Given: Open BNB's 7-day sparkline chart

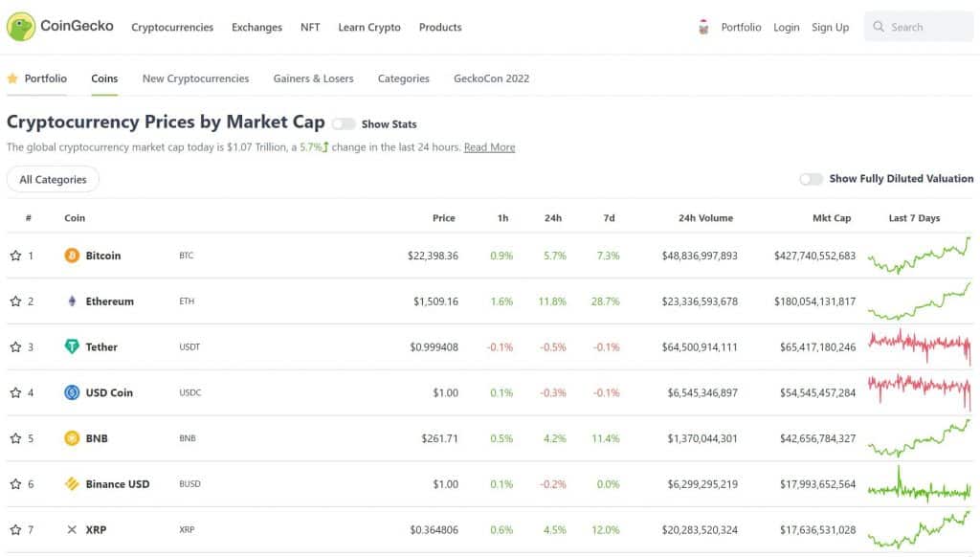Looking at the screenshot, I should (x=920, y=438).
